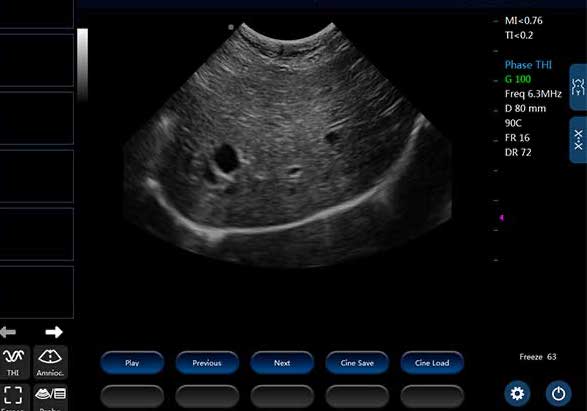Click the grayscale bar beside the image
This screenshot has height=411, width=587.
point(82,64)
